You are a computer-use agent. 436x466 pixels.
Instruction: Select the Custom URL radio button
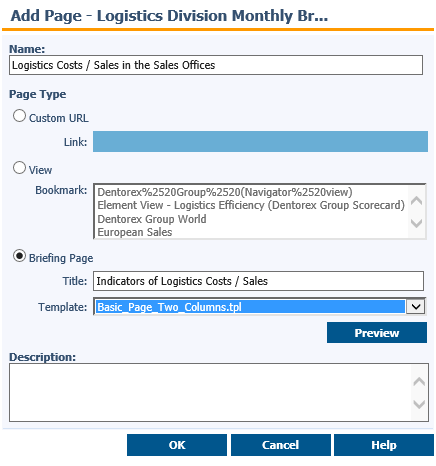pos(19,116)
